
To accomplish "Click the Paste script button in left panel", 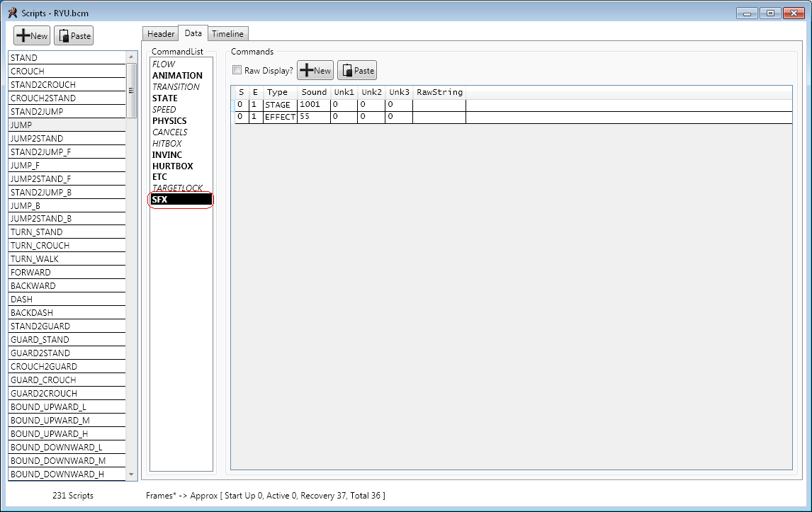I will point(74,36).
